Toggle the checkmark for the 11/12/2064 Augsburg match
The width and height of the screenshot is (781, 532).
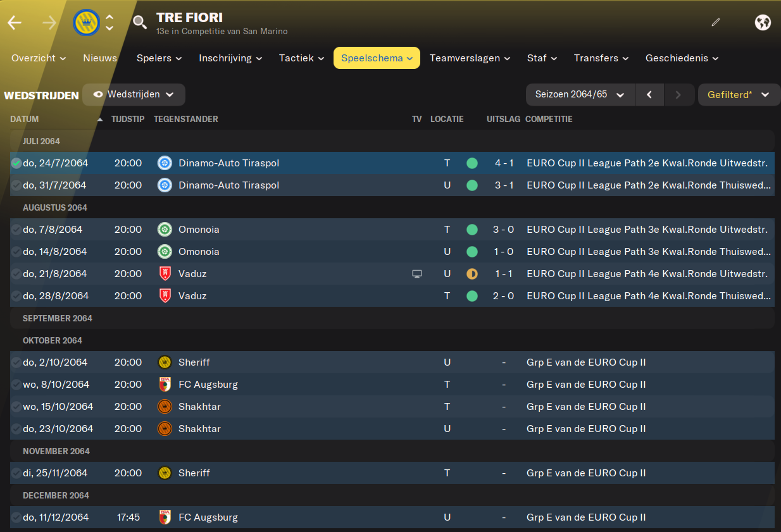click(16, 517)
